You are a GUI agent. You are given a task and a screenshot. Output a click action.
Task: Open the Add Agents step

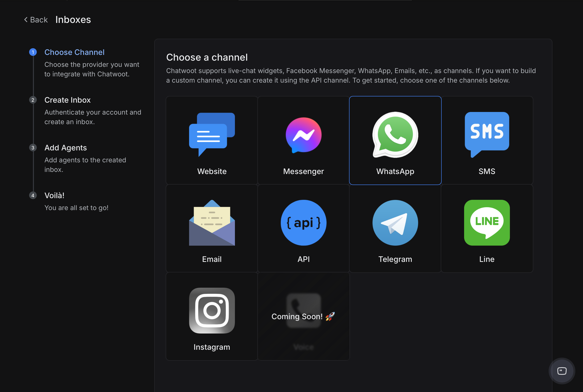pyautogui.click(x=65, y=148)
